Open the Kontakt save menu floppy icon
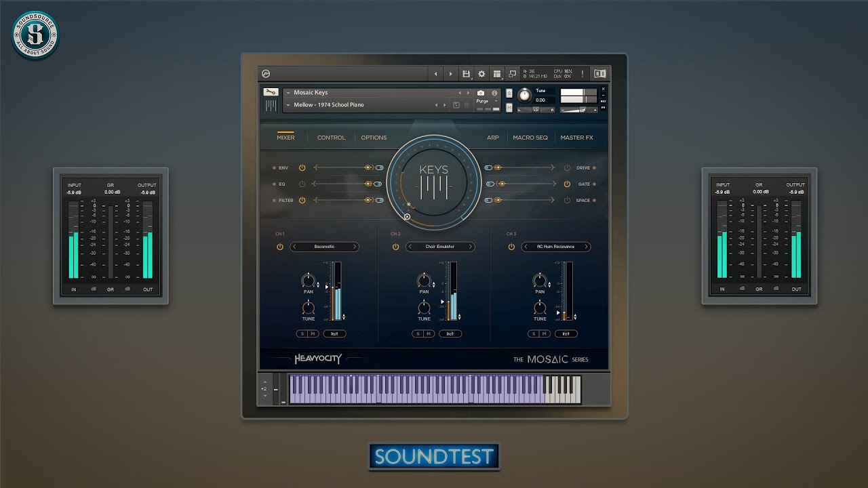 [466, 74]
